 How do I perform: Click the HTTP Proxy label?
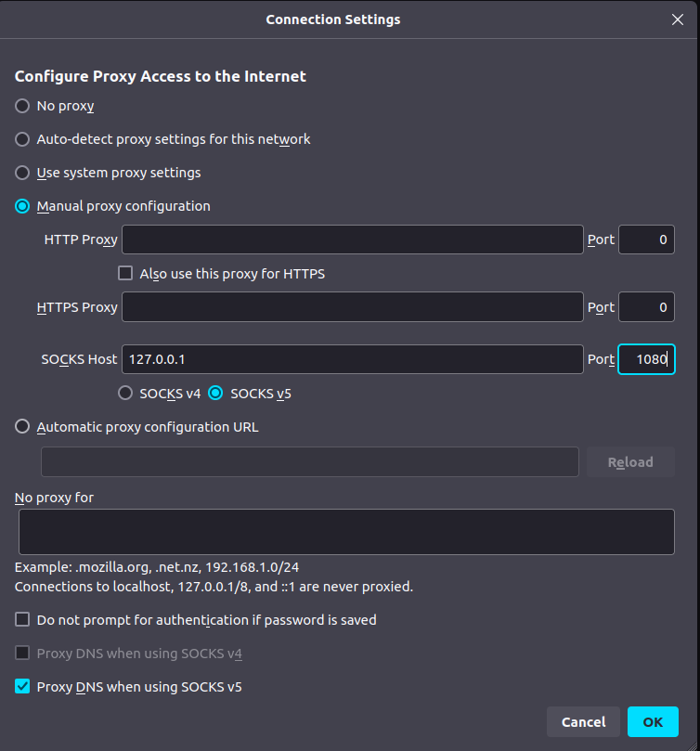[x=81, y=240]
